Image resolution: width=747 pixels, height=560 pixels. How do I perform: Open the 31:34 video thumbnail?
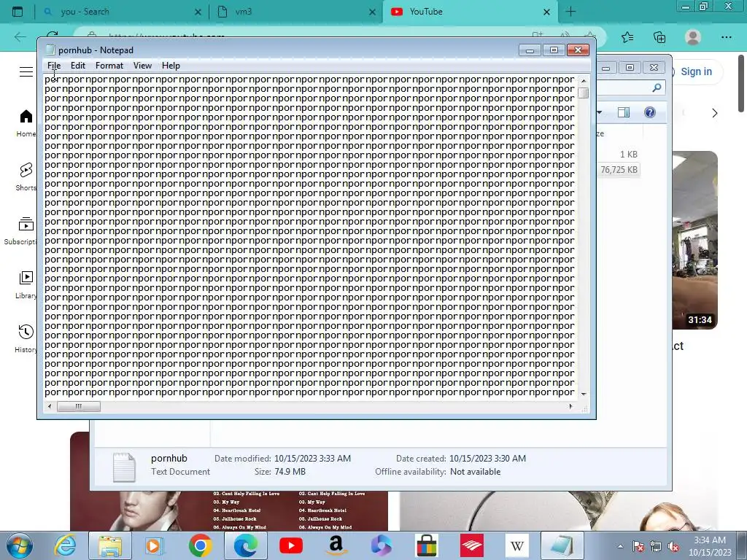694,240
